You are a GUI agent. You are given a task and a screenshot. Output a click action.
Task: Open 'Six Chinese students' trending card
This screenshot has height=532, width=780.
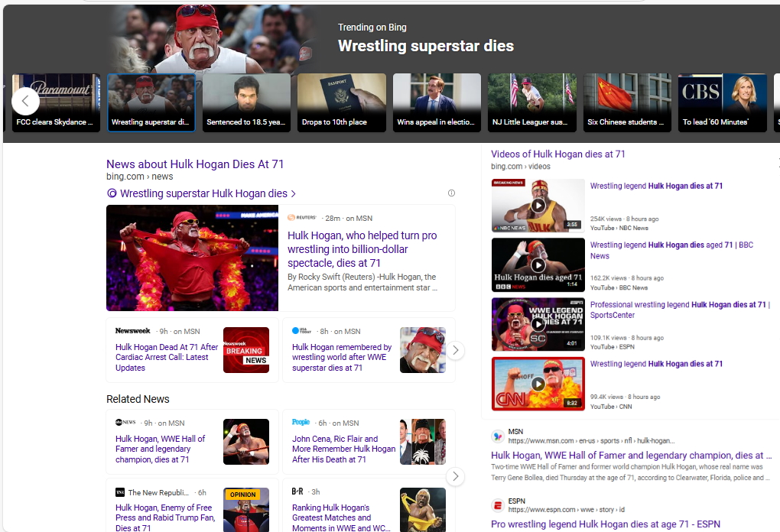(x=627, y=103)
